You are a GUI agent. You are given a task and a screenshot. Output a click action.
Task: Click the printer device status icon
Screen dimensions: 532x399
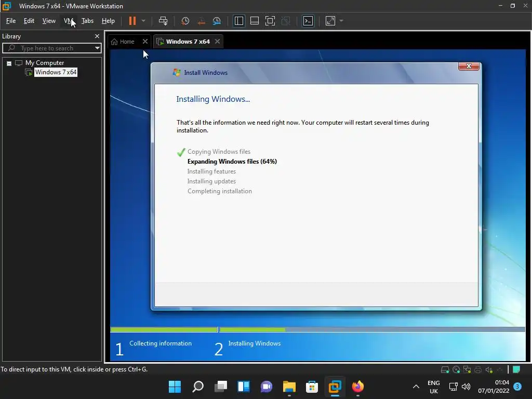[x=478, y=369]
